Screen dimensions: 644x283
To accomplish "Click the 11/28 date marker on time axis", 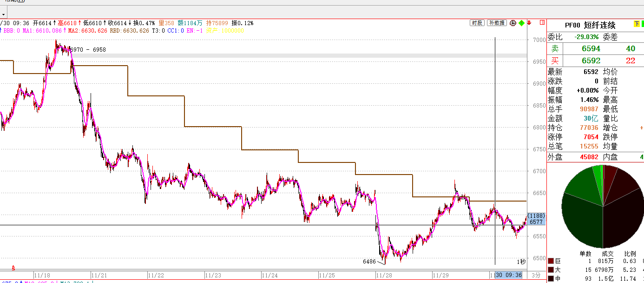I will pyautogui.click(x=384, y=275).
